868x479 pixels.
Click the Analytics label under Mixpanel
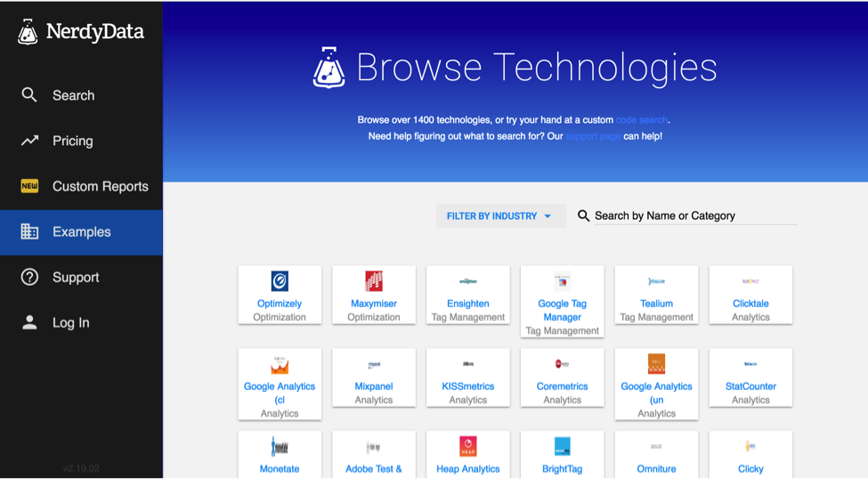[374, 400]
